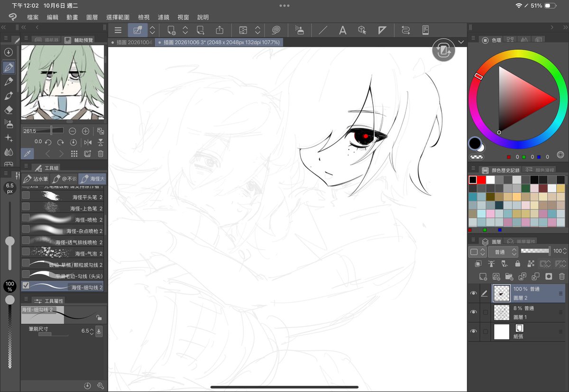Select the 沾水筆 sub tool group
Image resolution: width=569 pixels, height=392 pixels.
(x=36, y=179)
